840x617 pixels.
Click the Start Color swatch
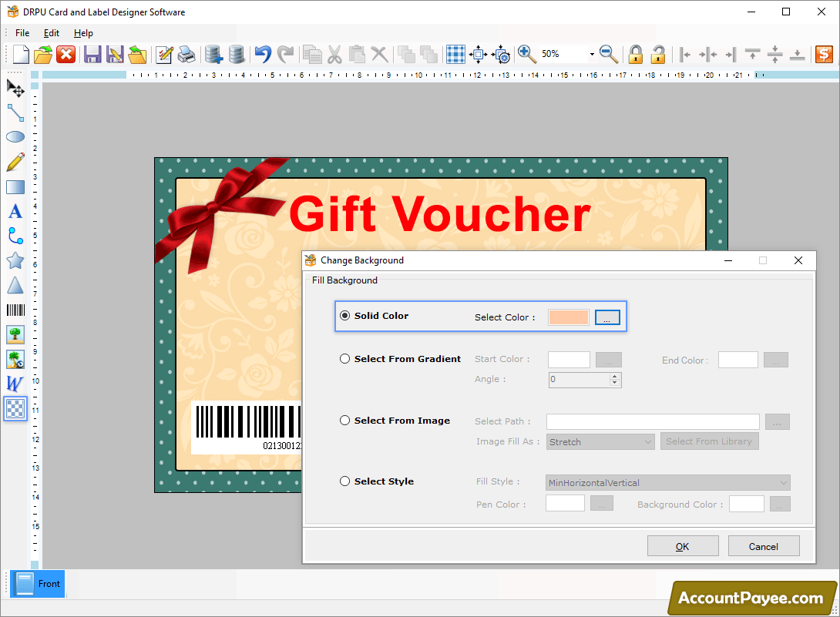569,360
